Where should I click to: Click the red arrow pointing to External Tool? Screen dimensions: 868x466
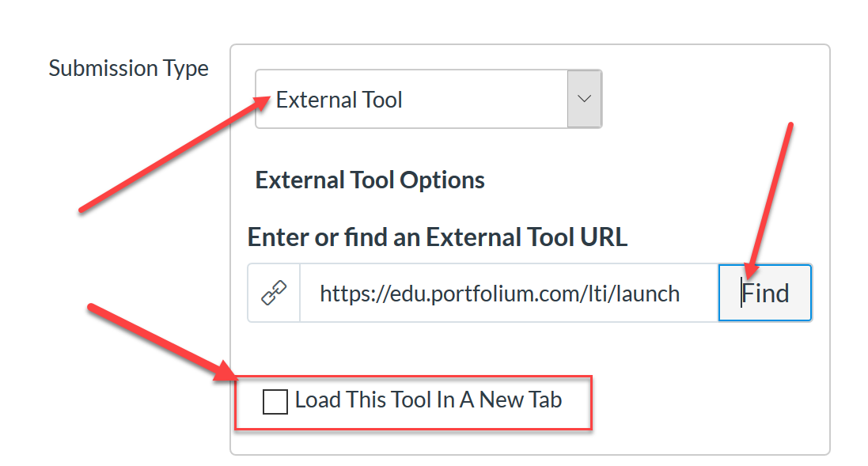click(174, 153)
